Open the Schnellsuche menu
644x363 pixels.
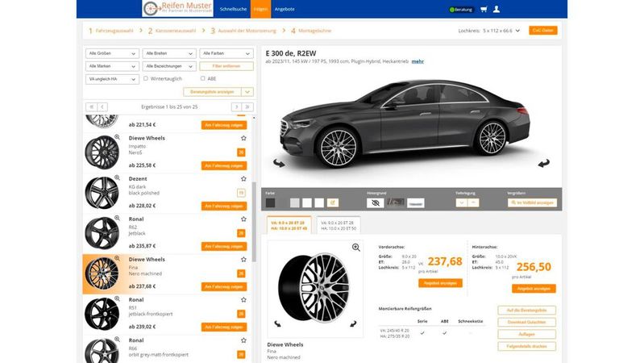tap(233, 9)
